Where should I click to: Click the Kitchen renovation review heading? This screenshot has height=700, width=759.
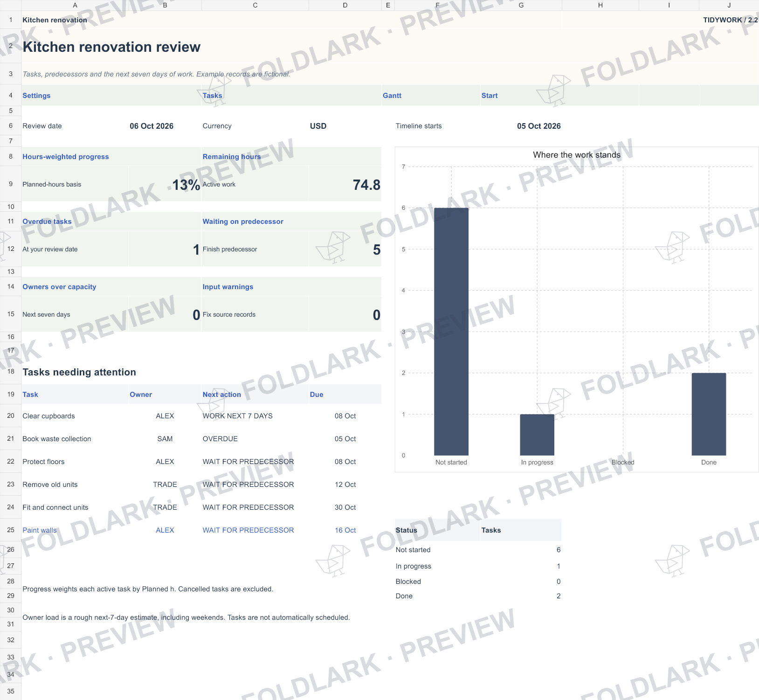click(x=111, y=47)
